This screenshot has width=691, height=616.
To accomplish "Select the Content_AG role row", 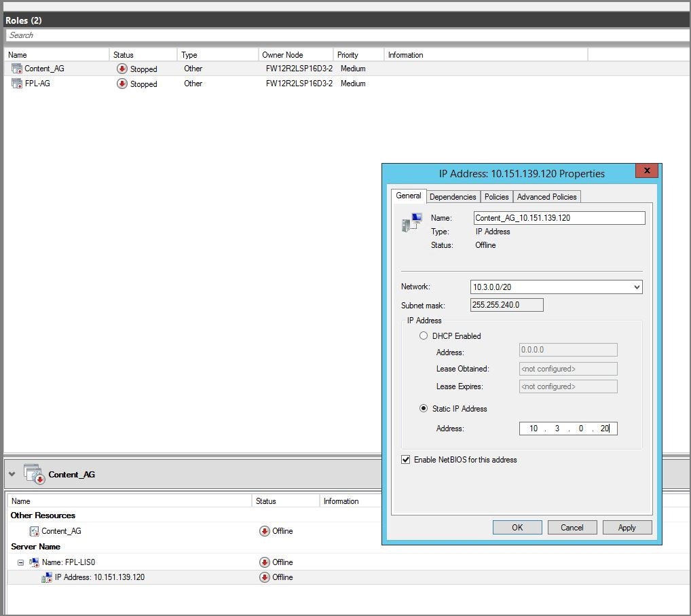I will click(348, 69).
